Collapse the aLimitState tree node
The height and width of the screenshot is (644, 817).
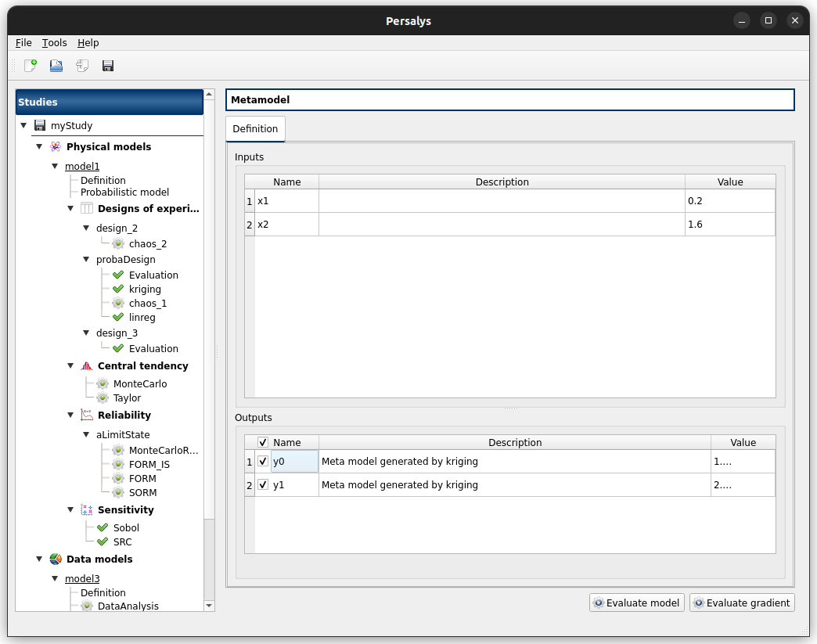coord(86,435)
